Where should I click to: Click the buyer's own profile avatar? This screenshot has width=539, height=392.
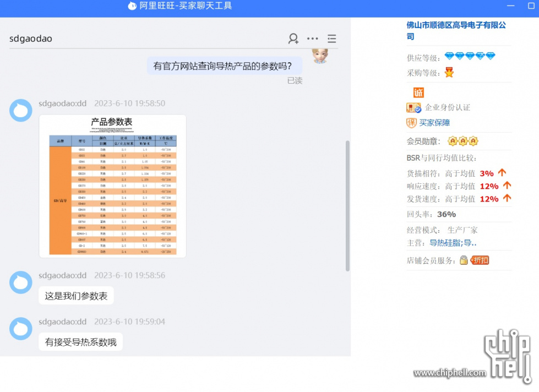320,56
